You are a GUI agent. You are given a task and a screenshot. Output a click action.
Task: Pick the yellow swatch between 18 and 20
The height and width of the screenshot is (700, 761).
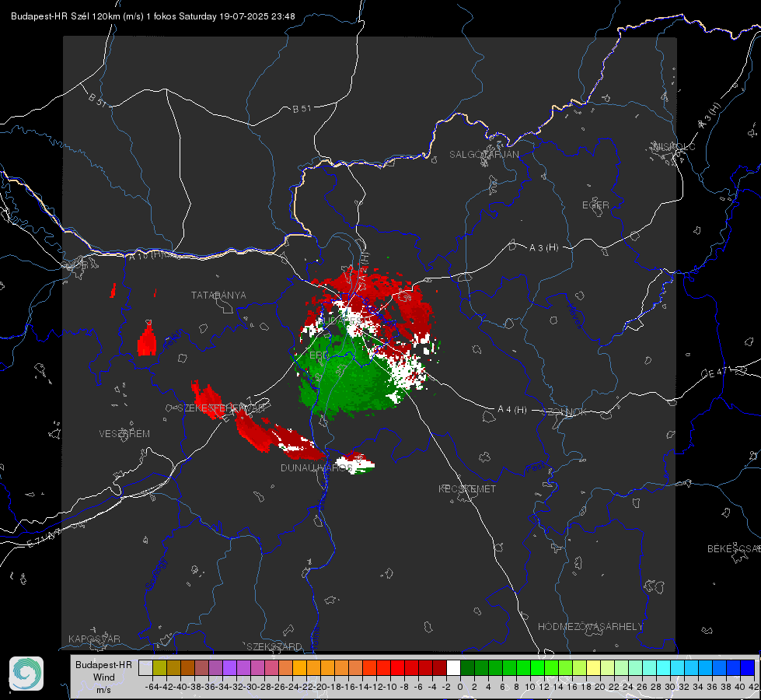click(x=594, y=667)
